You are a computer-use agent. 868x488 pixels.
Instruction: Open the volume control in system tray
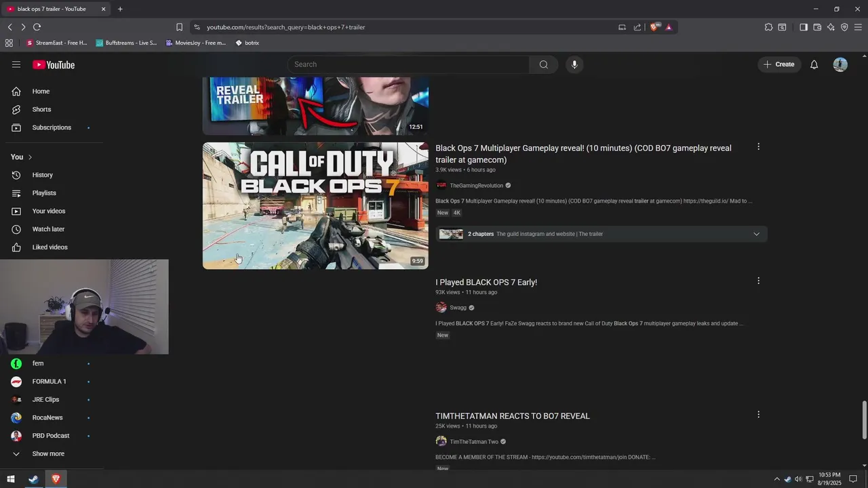point(797,479)
